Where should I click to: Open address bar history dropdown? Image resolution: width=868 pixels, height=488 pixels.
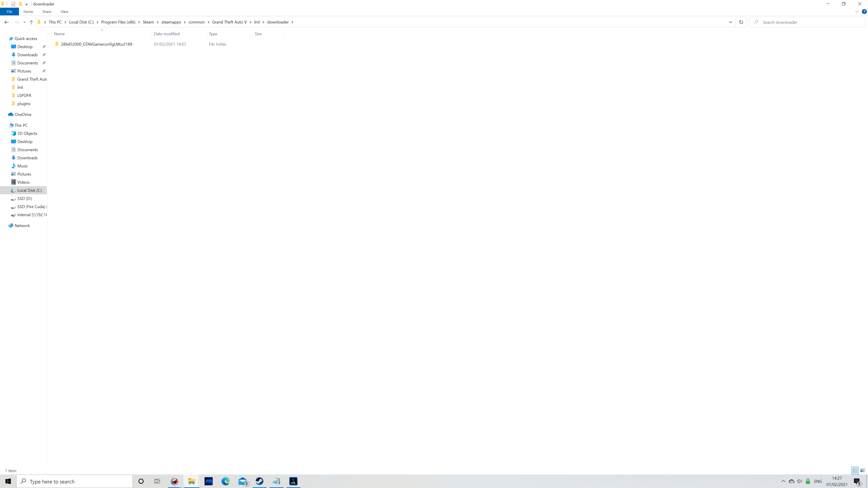coord(730,22)
